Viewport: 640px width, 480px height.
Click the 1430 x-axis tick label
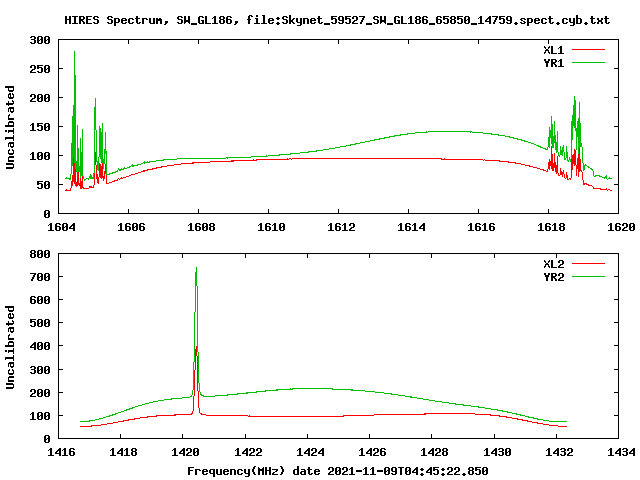point(497,452)
